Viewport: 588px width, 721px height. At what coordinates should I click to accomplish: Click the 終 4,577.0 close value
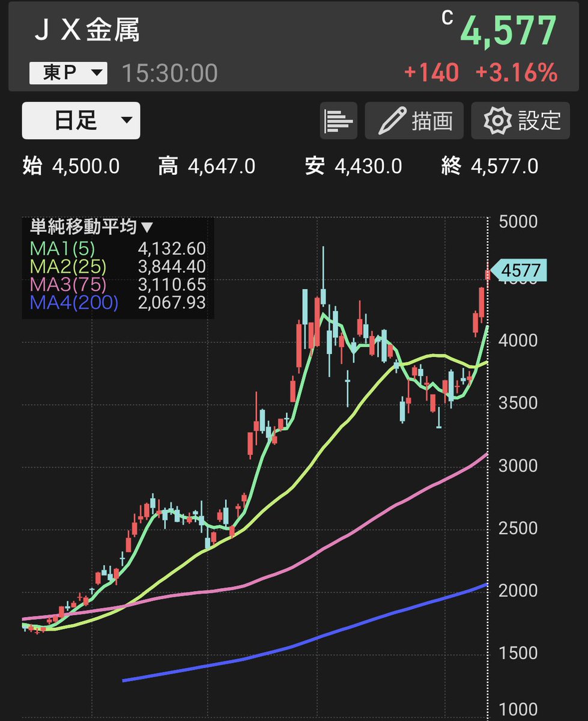click(489, 166)
